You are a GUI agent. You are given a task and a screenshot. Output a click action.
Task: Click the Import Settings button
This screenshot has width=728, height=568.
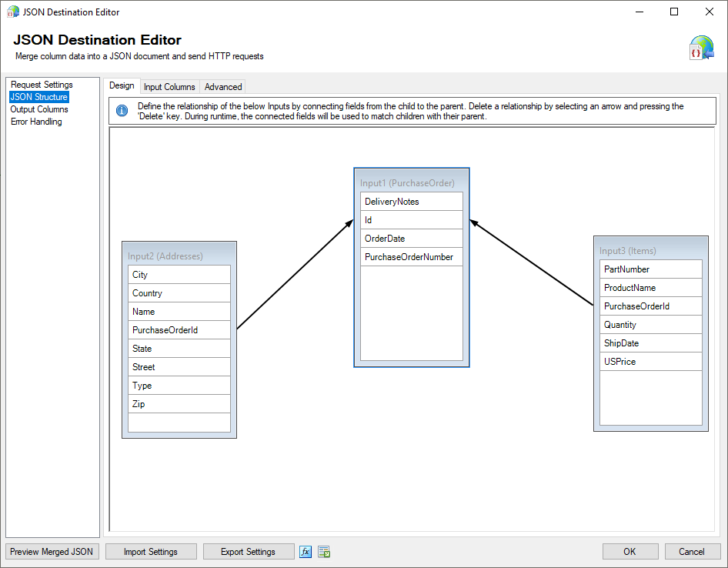(x=151, y=551)
